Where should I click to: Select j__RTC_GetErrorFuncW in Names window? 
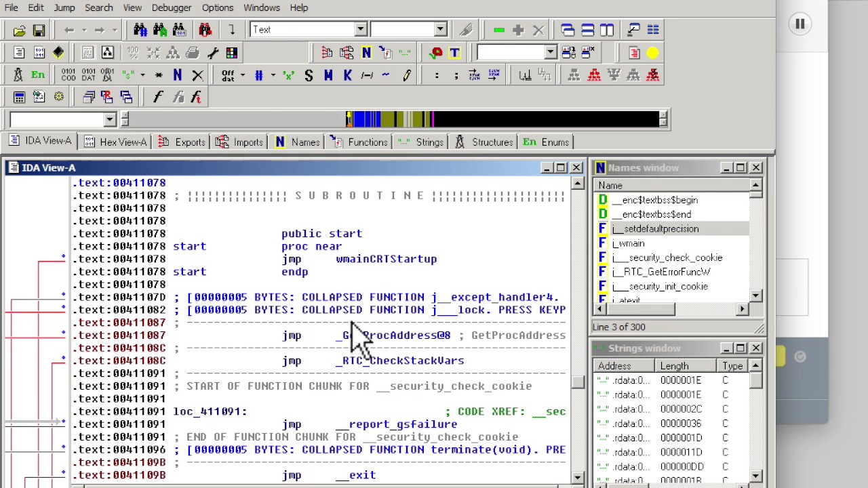point(660,272)
